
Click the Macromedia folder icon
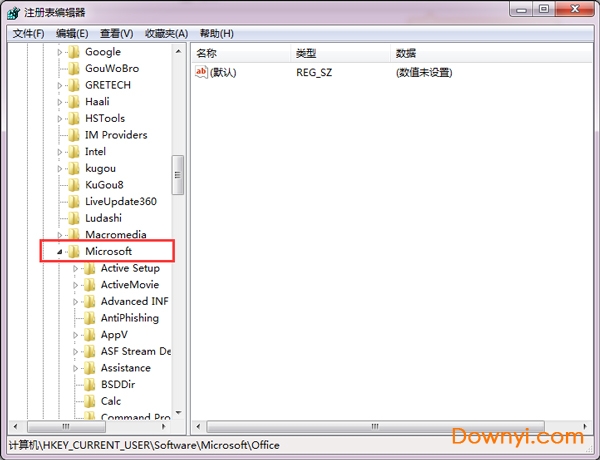pyautogui.click(x=73, y=234)
